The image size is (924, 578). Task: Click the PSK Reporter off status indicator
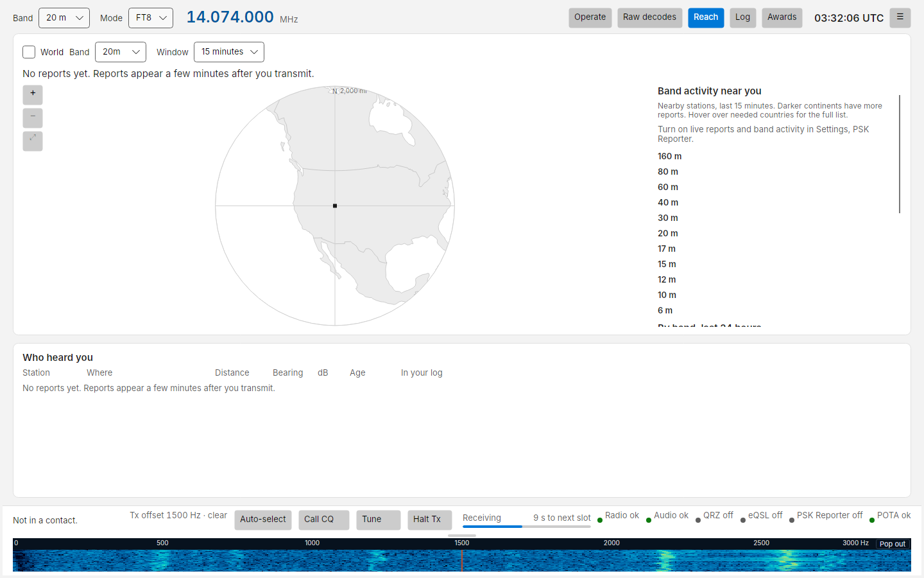tap(826, 516)
